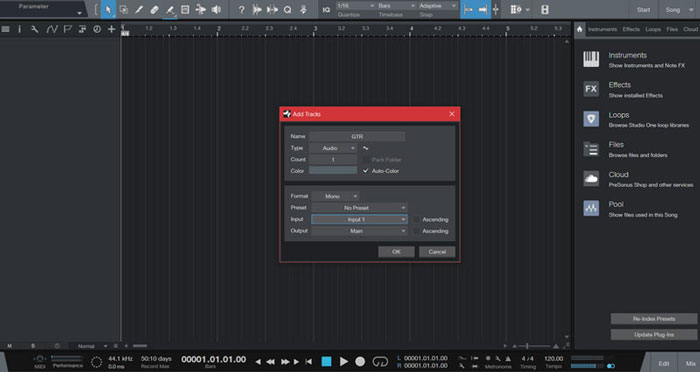Open the Type dropdown showing Audio
The height and width of the screenshot is (372, 700).
click(x=333, y=148)
